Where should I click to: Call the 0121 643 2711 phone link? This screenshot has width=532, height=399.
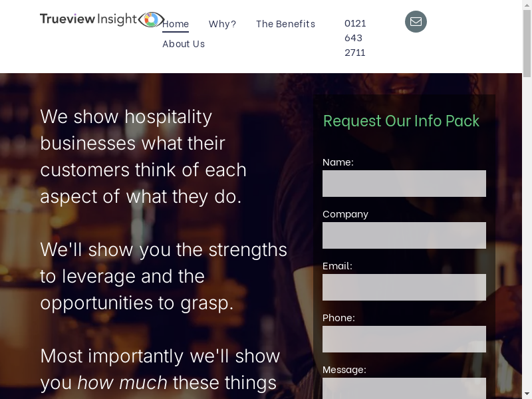(355, 38)
